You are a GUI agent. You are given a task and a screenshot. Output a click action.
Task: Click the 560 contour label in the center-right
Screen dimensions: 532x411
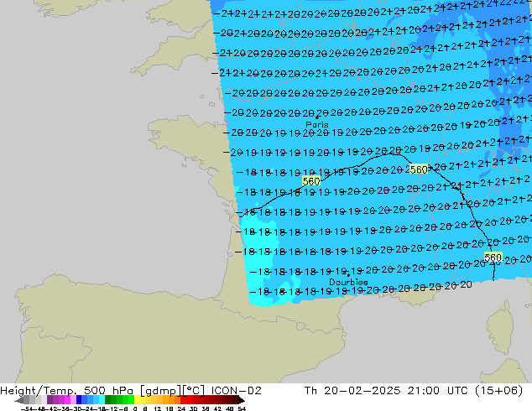coord(419,169)
